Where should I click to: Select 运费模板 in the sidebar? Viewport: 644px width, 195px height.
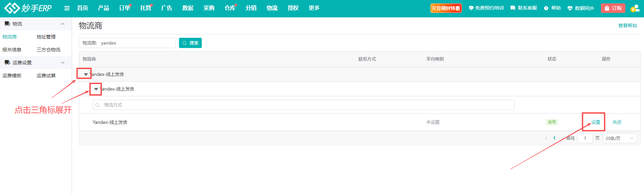[x=12, y=76]
